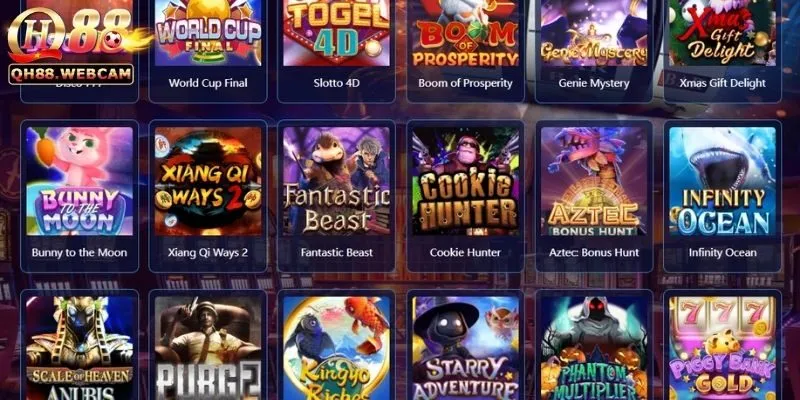Launch the Fantastic Beast game
The image size is (800, 400).
pyautogui.click(x=336, y=181)
